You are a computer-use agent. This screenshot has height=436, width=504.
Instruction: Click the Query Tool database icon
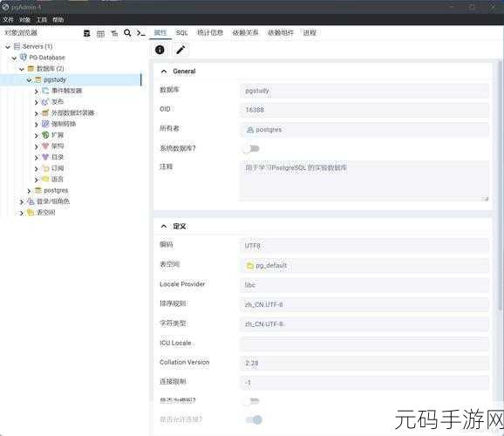tap(87, 33)
